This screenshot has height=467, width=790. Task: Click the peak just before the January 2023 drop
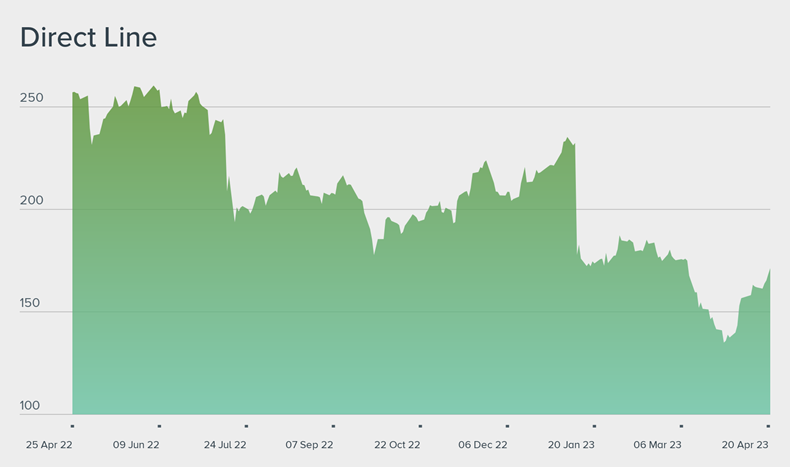567,138
